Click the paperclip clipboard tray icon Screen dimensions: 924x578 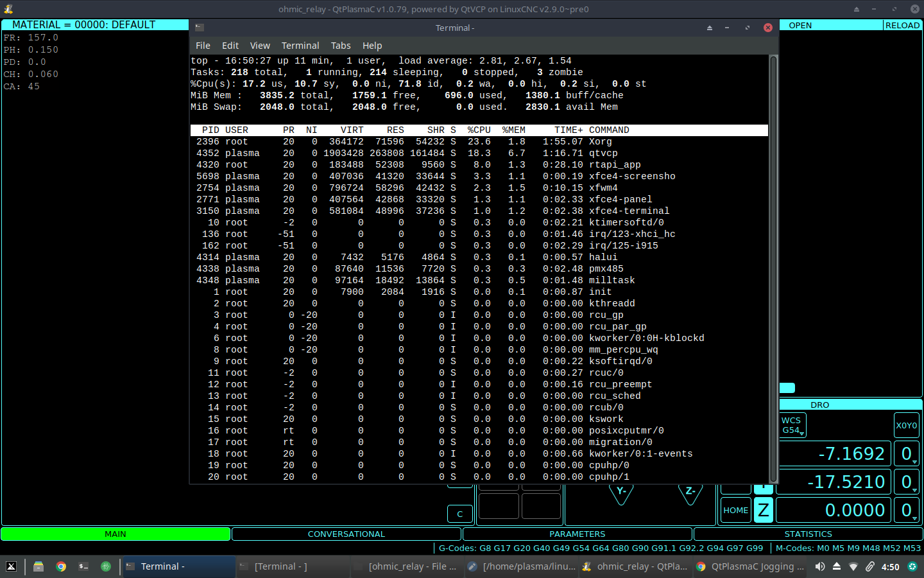(x=870, y=566)
